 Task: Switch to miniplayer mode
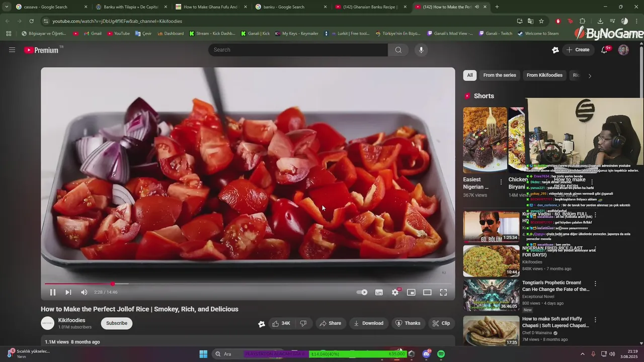[411, 292]
